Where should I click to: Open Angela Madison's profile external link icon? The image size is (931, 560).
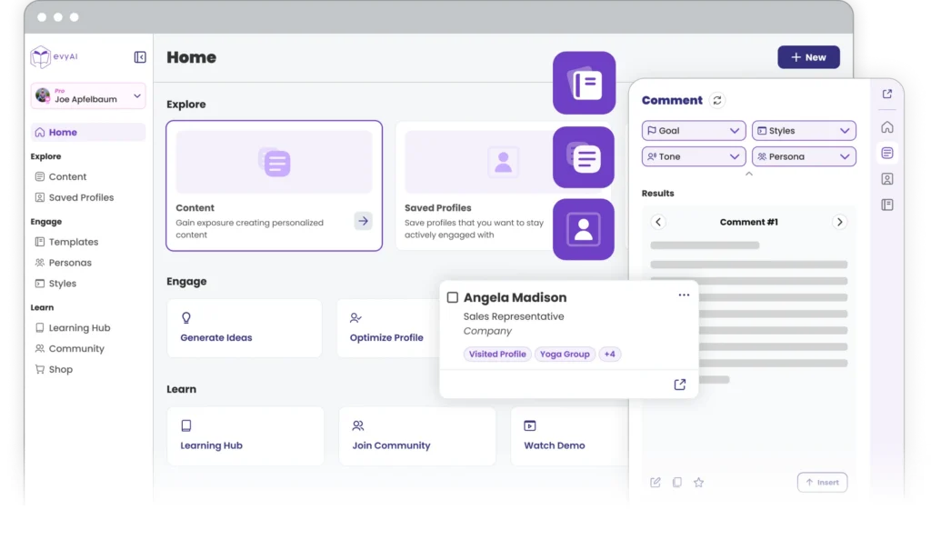[679, 385]
